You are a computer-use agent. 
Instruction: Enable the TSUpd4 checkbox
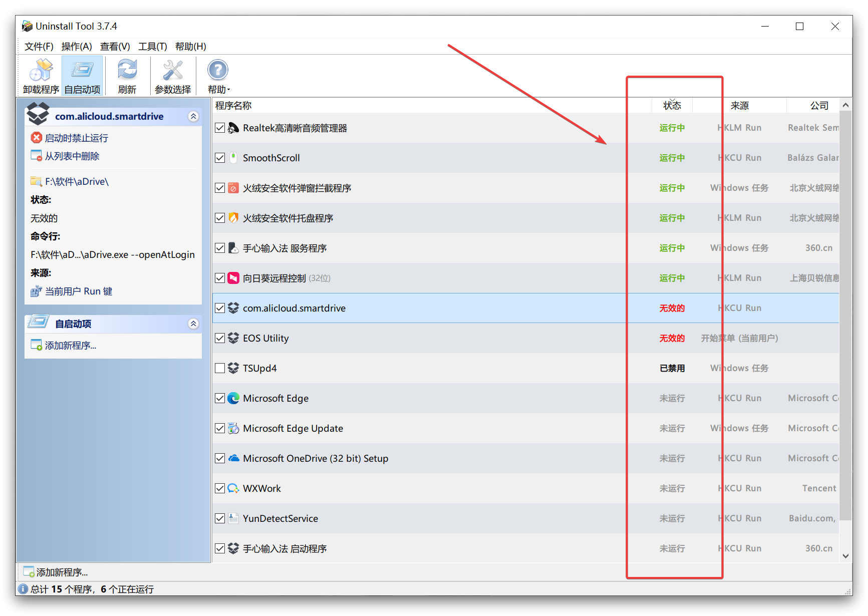point(220,368)
